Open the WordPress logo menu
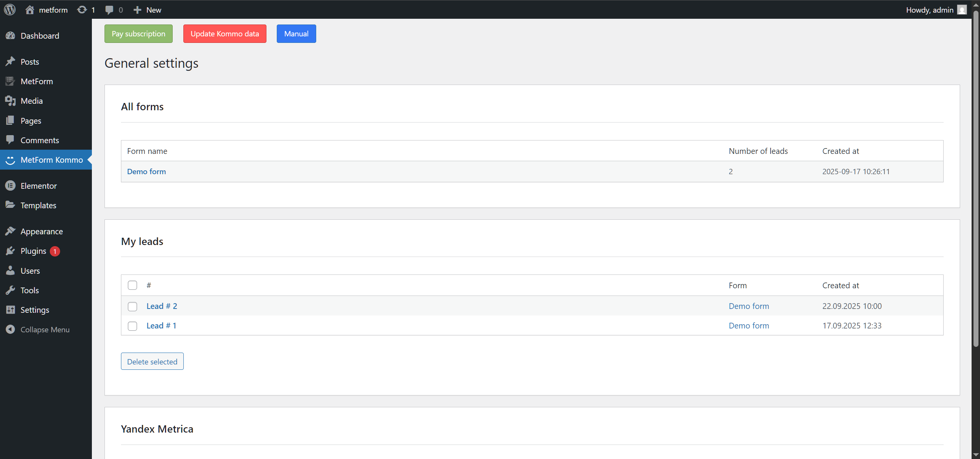Image resolution: width=980 pixels, height=459 pixels. click(x=10, y=10)
